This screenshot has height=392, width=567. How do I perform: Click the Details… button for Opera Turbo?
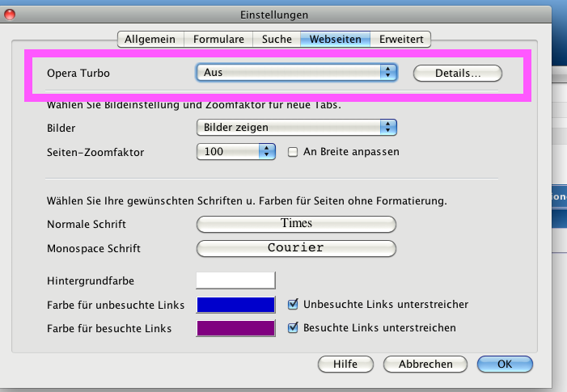[x=458, y=74]
